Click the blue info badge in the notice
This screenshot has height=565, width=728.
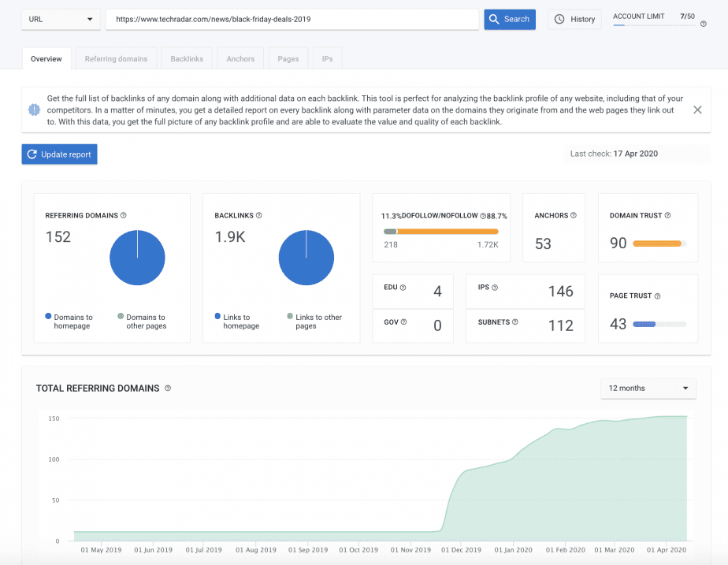pyautogui.click(x=35, y=110)
